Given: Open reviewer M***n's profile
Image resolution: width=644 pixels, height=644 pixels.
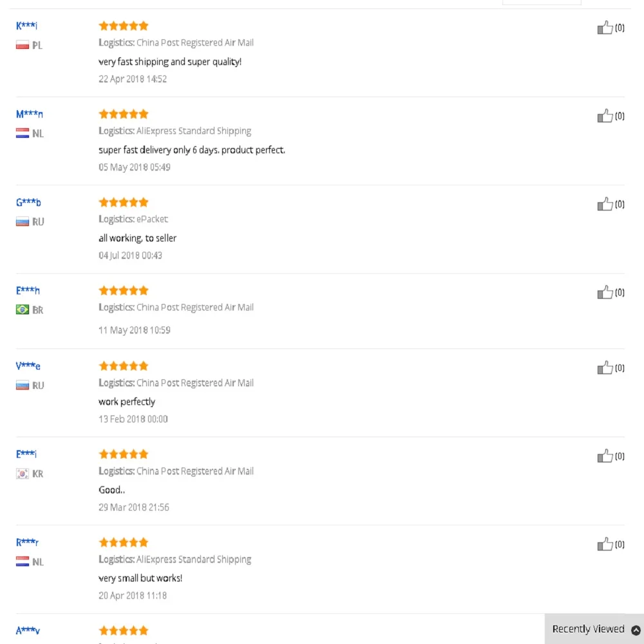Looking at the screenshot, I should coord(29,114).
